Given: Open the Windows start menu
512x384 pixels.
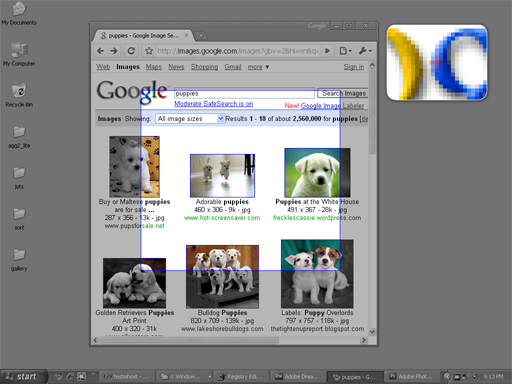Looking at the screenshot, I should (x=23, y=377).
